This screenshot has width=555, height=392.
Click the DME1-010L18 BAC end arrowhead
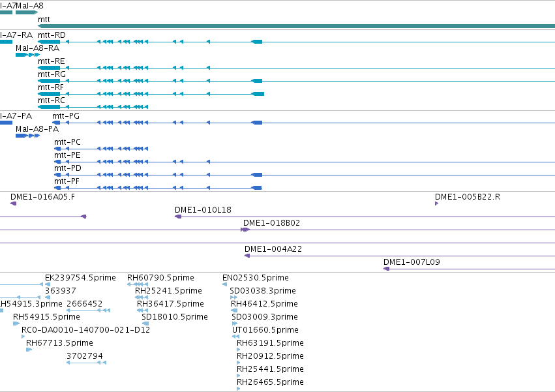(x=178, y=217)
